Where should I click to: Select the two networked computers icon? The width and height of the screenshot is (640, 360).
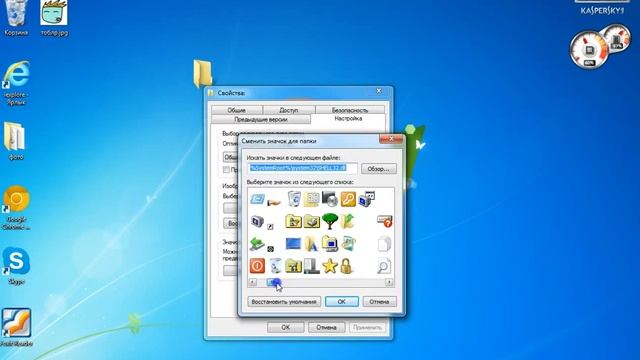coord(366,199)
